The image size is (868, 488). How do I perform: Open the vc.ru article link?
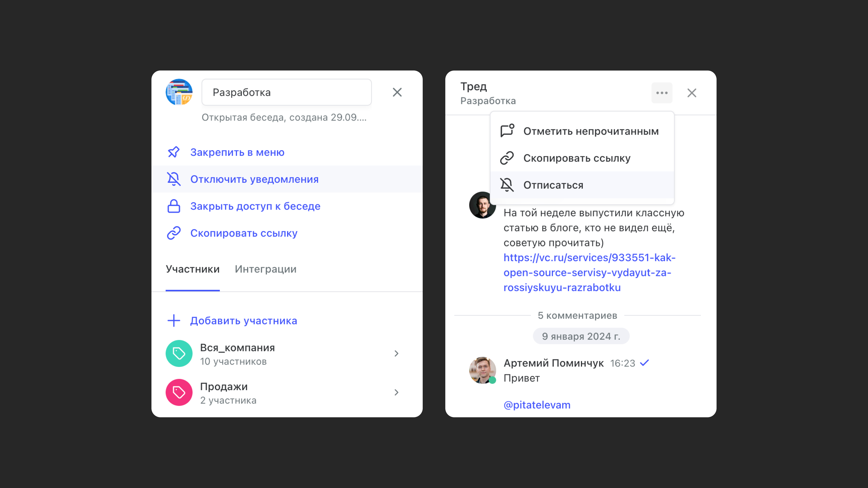point(589,272)
